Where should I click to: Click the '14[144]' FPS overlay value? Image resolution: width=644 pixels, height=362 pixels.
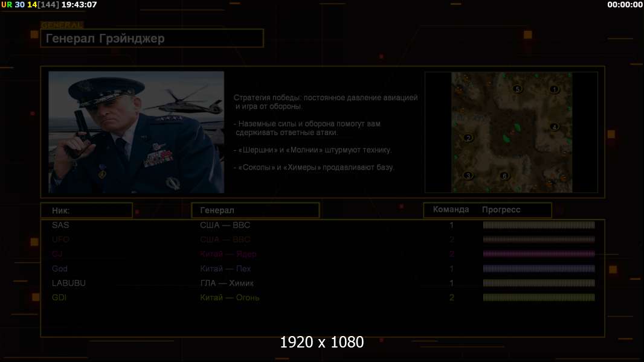tap(43, 5)
